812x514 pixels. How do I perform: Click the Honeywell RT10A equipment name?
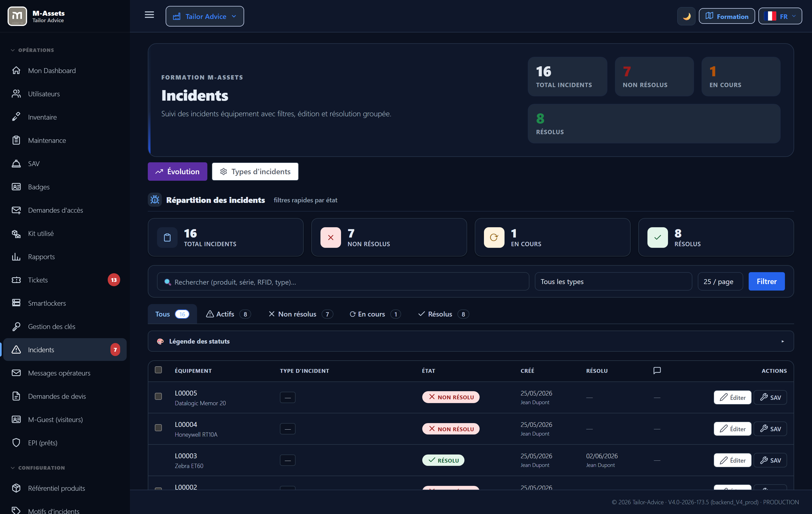[x=196, y=434]
